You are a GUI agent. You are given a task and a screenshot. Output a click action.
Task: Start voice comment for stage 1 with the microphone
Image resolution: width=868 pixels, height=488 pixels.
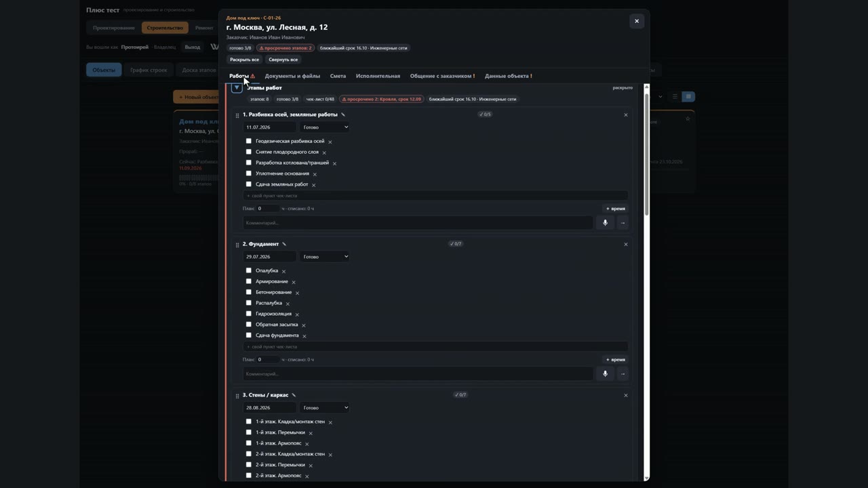(605, 222)
